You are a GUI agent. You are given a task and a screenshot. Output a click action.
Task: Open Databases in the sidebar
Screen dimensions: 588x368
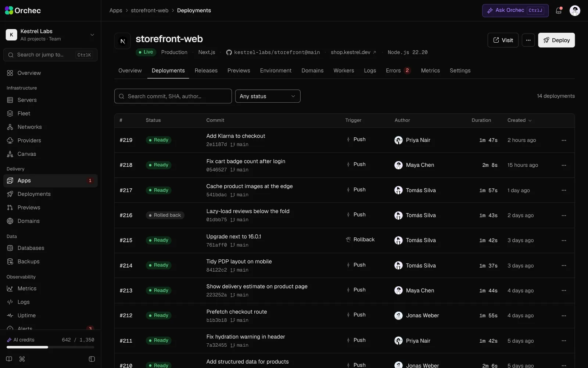tap(50, 248)
